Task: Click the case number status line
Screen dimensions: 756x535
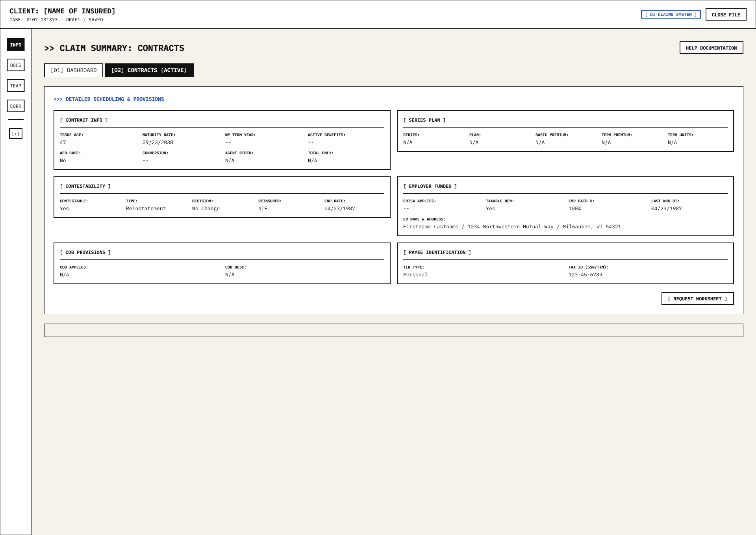Action: [56, 20]
